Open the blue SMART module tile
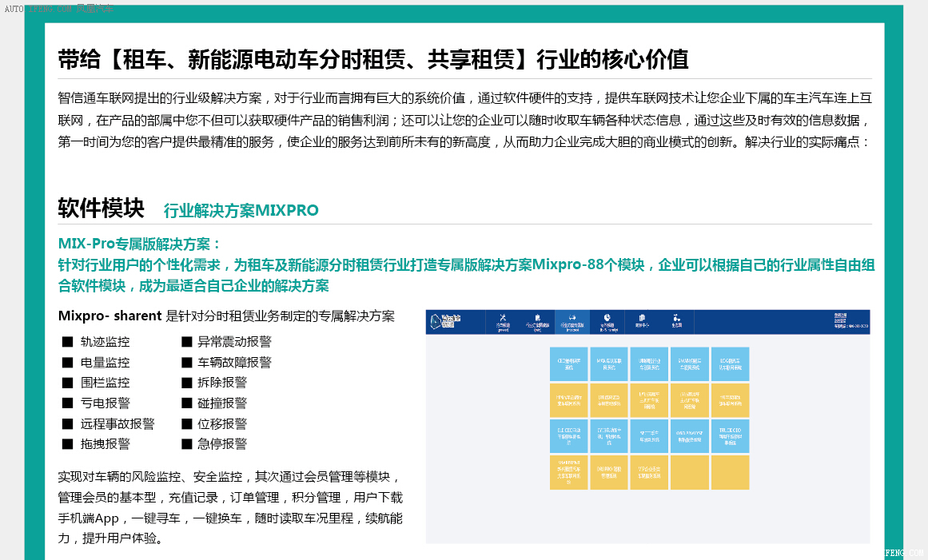Image resolution: width=928 pixels, height=560 pixels. pos(690,363)
